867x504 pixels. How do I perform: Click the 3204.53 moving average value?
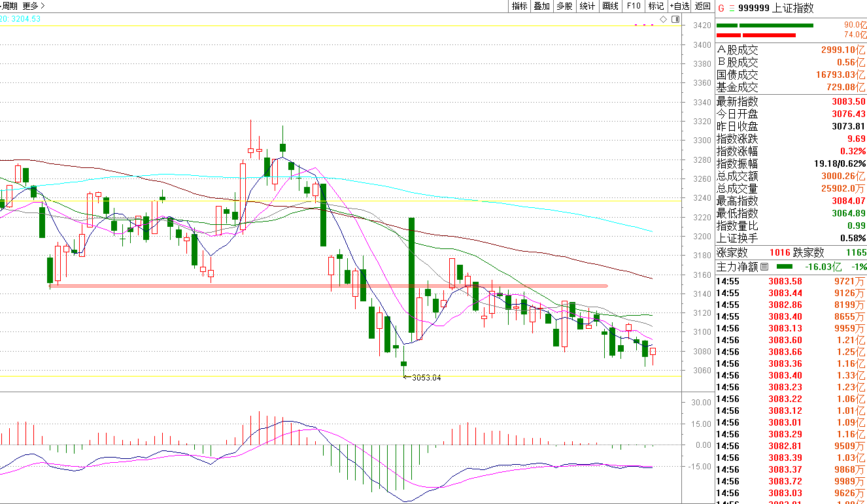click(x=25, y=19)
